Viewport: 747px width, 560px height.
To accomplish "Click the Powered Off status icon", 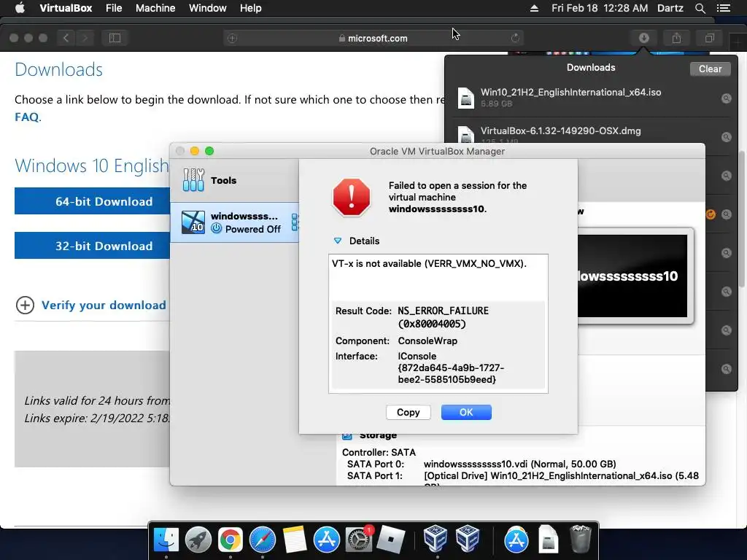I will point(216,228).
